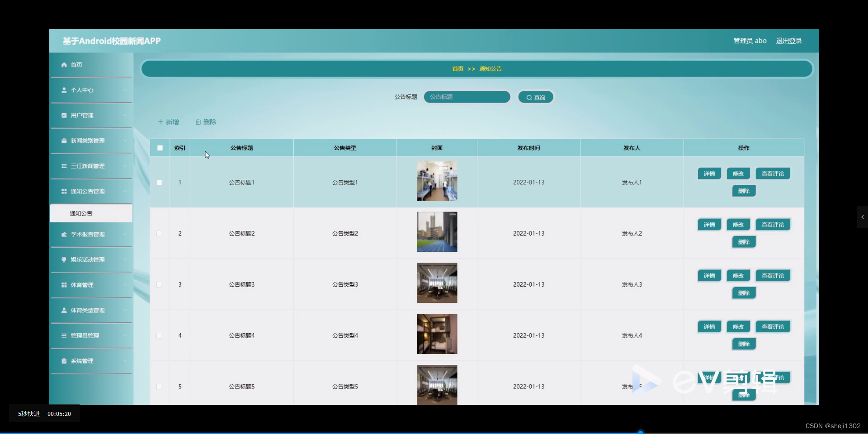Click the 通知公告管理 grid icon
This screenshot has width=868, height=434.
coord(64,191)
